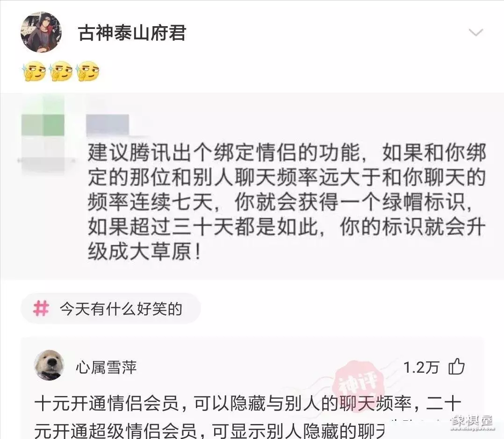Tap the blurred username in quoted post
Screen dimensions: 504x439
click(108, 125)
